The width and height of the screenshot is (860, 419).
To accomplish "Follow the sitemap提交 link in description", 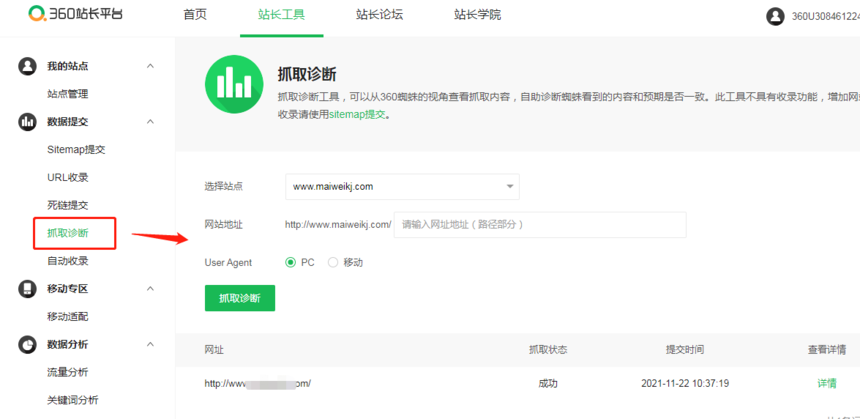I will [358, 115].
